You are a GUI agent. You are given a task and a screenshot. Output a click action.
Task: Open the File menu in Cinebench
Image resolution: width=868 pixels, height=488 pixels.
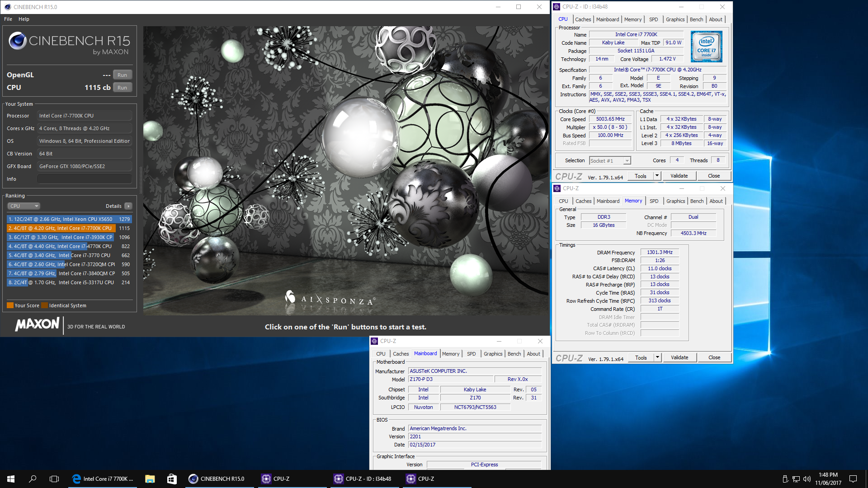[x=8, y=19]
